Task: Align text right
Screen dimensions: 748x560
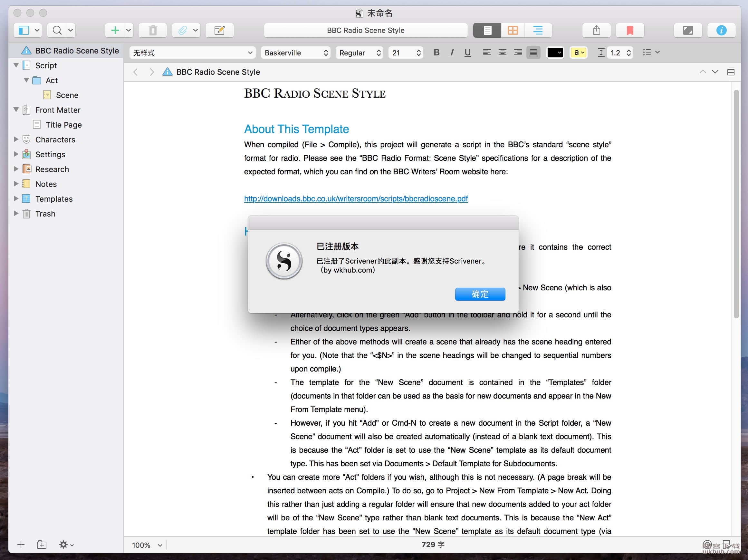Action: click(518, 53)
